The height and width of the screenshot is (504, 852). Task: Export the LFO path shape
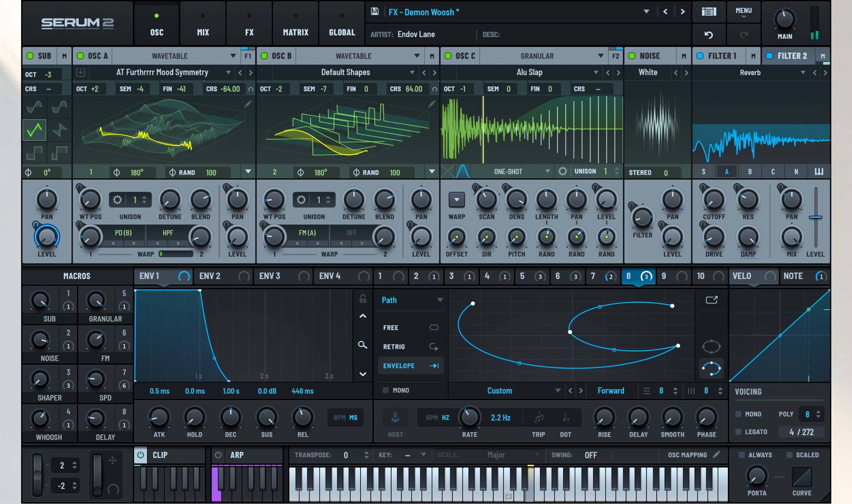[x=712, y=300]
